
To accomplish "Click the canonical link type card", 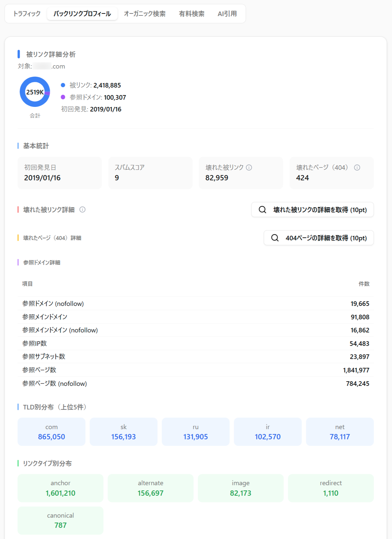I will (60, 521).
